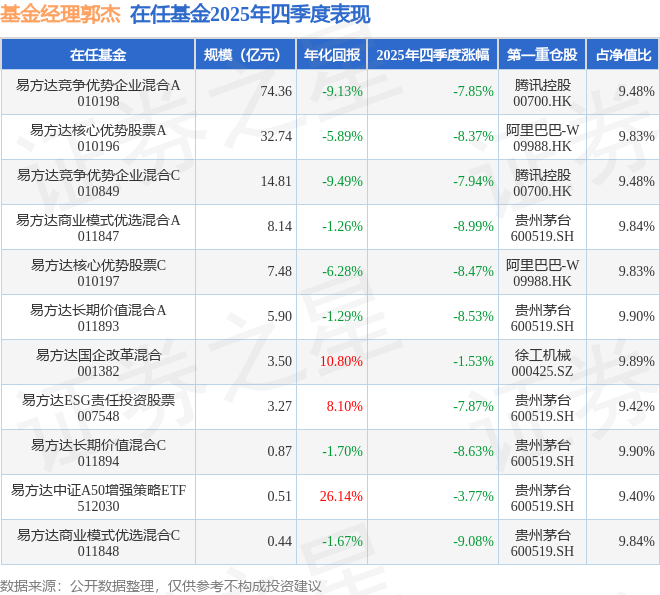
Task: Click the 74.36 fund size value
Action: tap(276, 91)
